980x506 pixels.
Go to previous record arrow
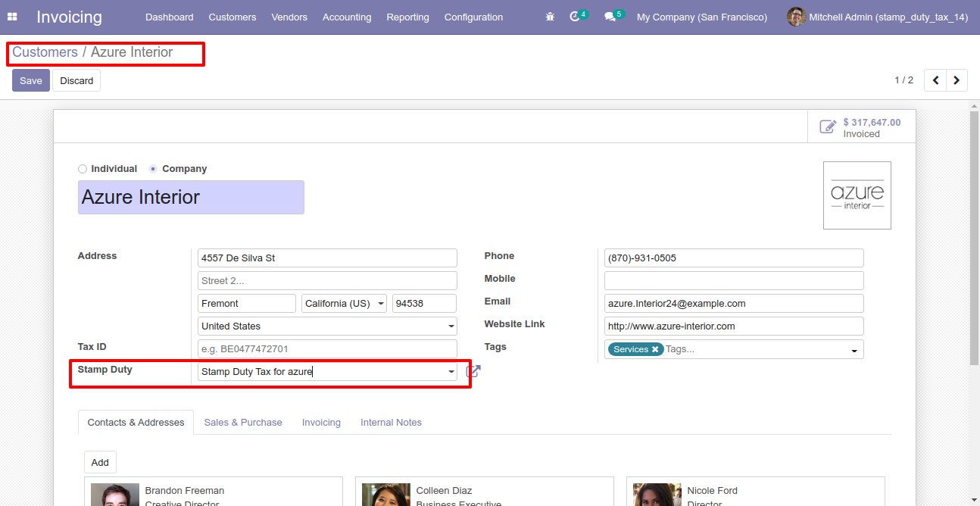[x=935, y=80]
